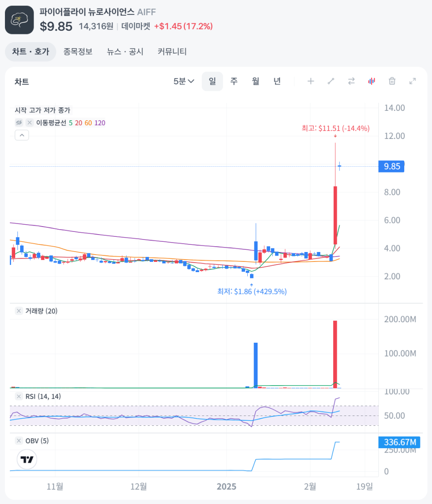
Task: Switch to 뉴스 · 공시 tab
Action: (125, 51)
